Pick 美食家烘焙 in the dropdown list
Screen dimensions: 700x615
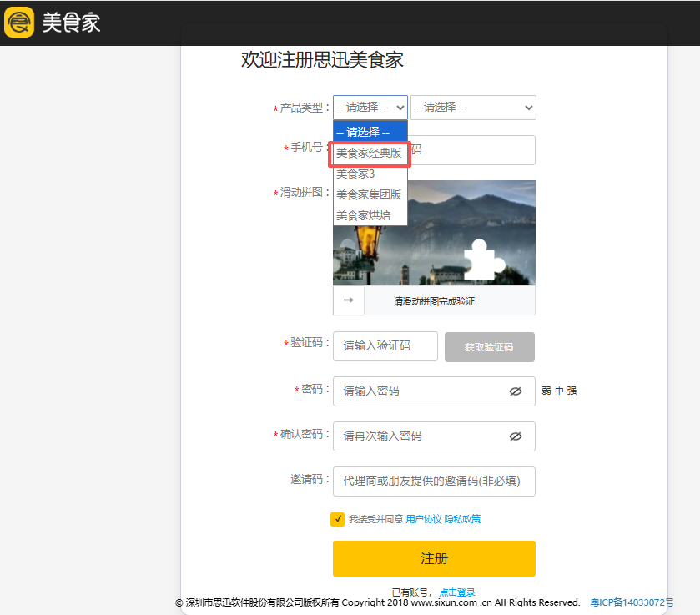363,215
